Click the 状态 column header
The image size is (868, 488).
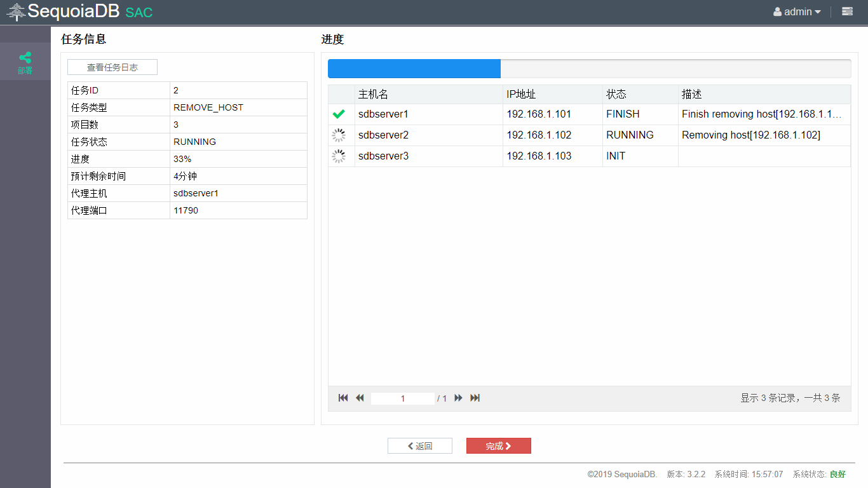(641, 95)
